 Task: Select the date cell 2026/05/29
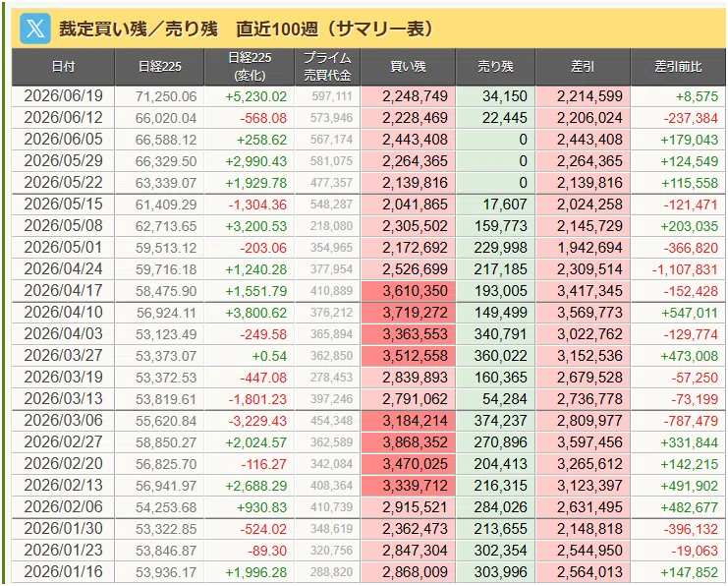(63, 161)
